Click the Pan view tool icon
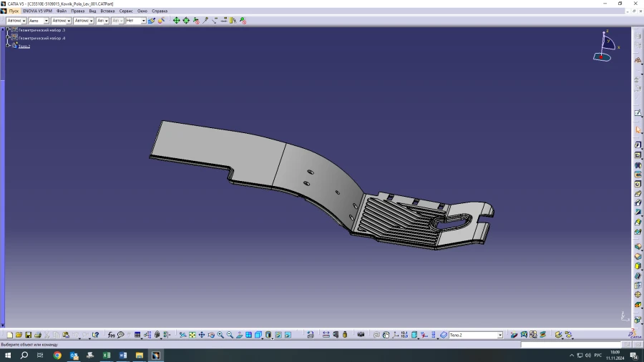Screen dimensions: 644x362 tap(202, 335)
